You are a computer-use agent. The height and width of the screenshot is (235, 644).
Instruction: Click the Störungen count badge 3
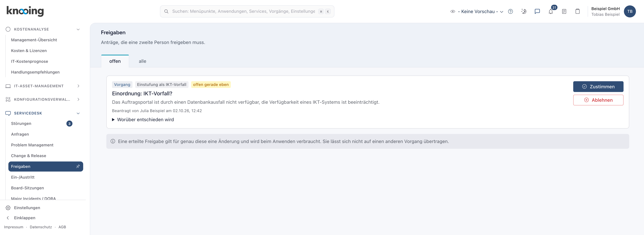(69, 124)
